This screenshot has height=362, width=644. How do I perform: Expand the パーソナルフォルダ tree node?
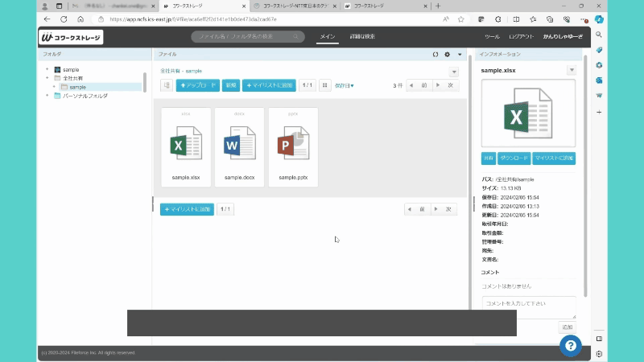point(47,96)
